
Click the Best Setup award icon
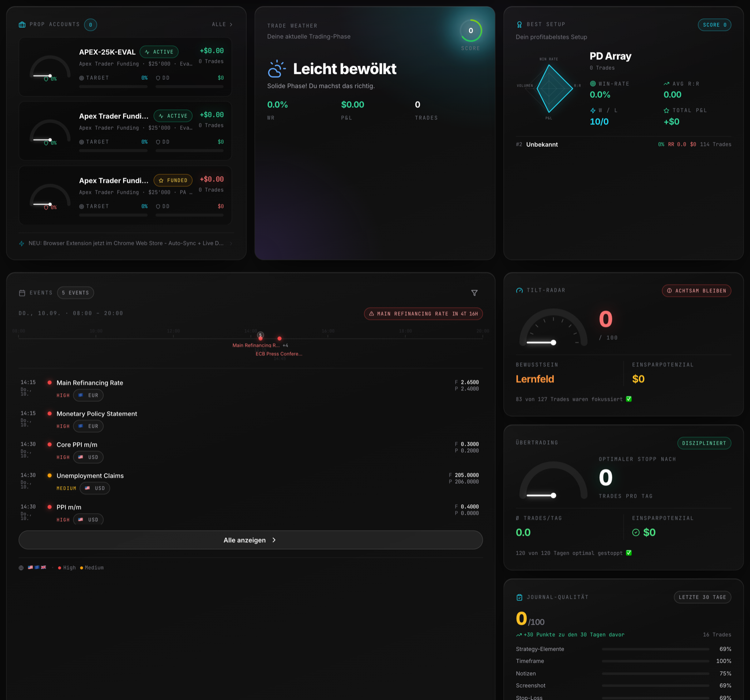[x=519, y=24]
